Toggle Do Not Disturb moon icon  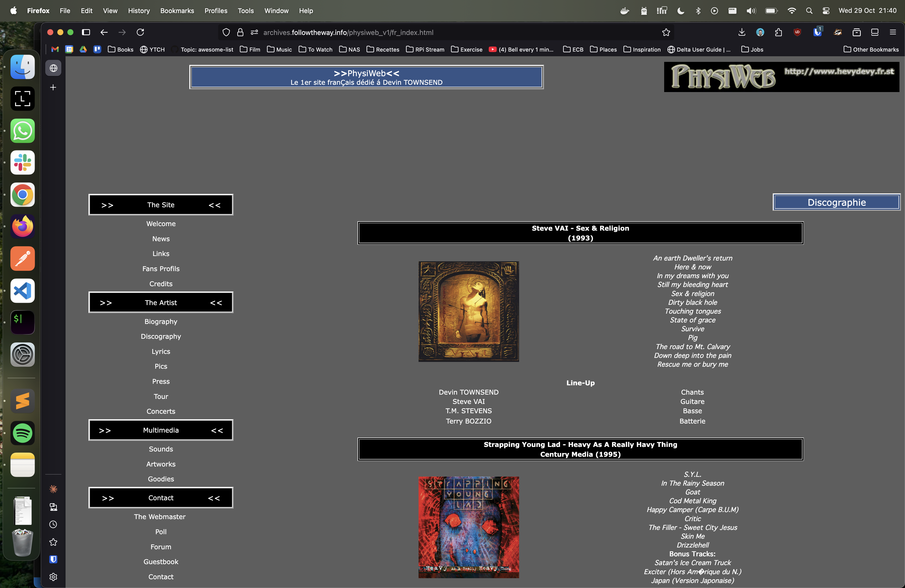click(681, 11)
